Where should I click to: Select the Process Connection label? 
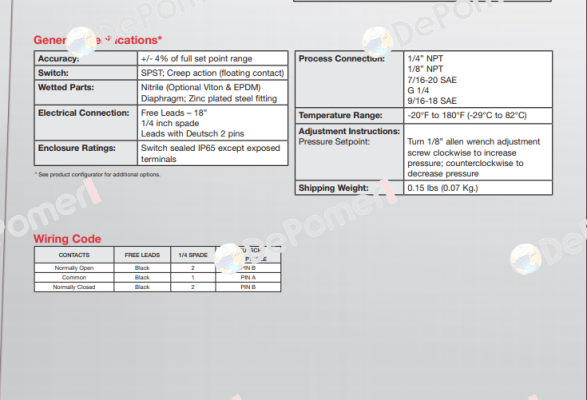[341, 59]
